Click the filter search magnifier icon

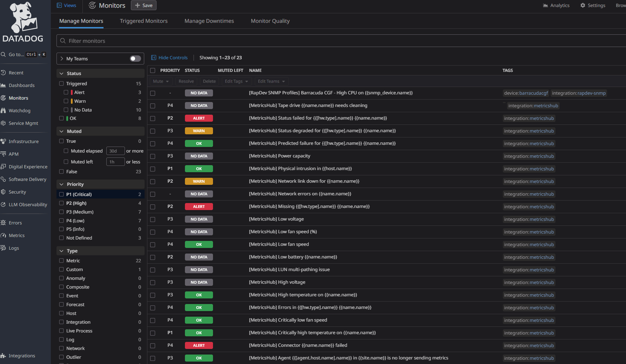[x=63, y=41]
